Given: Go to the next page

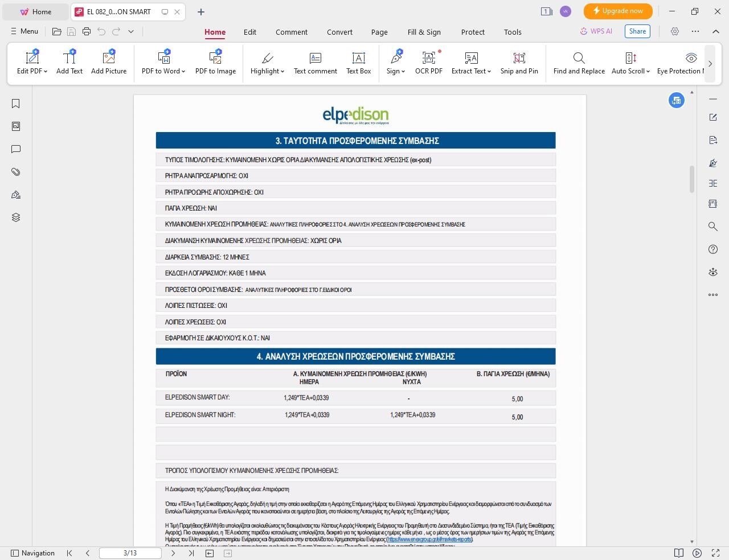Looking at the screenshot, I should click(173, 553).
